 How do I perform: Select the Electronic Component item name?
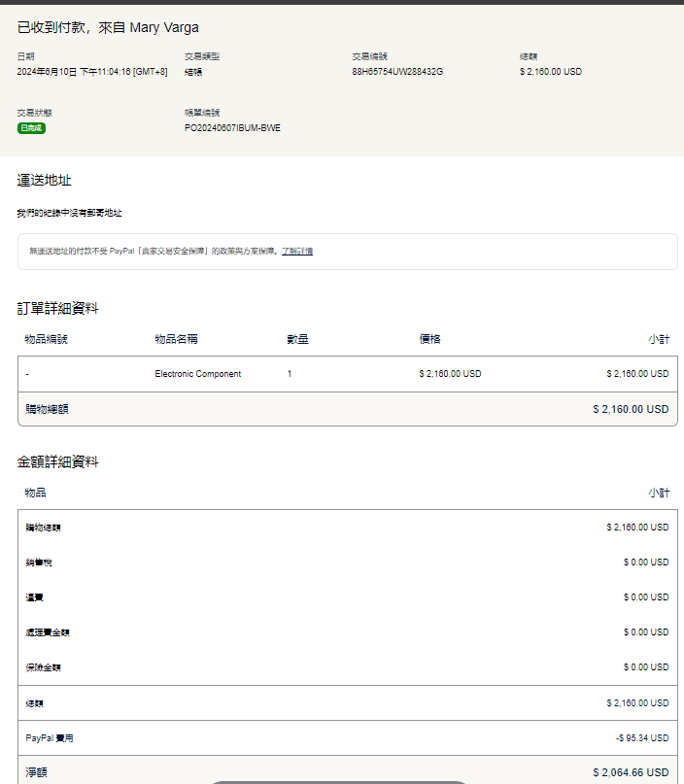pyautogui.click(x=198, y=374)
